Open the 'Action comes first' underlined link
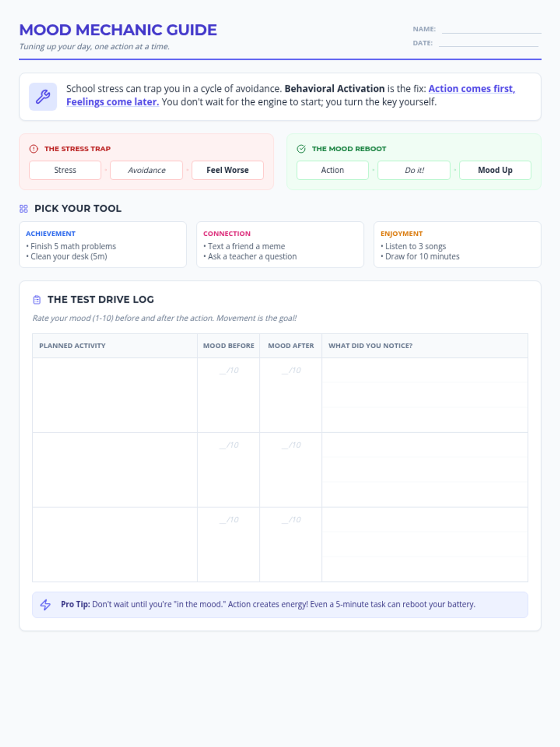 pos(472,89)
